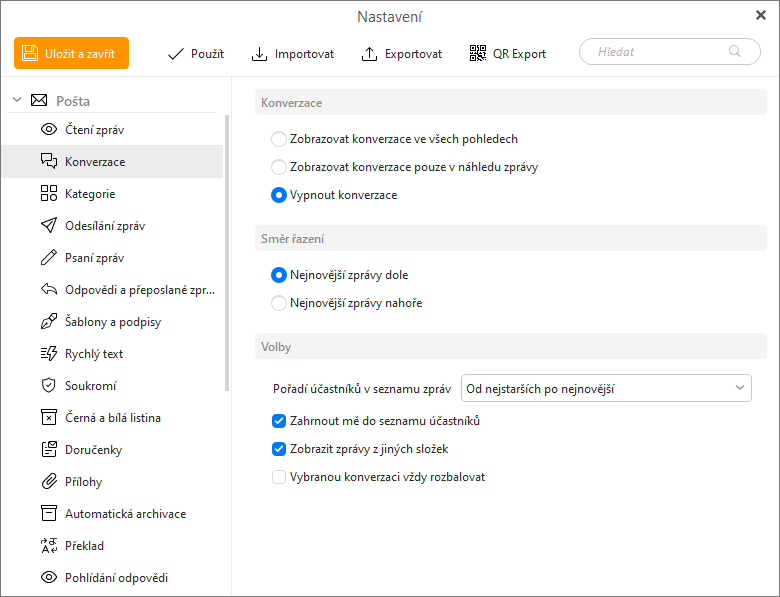The height and width of the screenshot is (597, 780).
Task: Open Soukromí shield icon
Action: click(48, 386)
